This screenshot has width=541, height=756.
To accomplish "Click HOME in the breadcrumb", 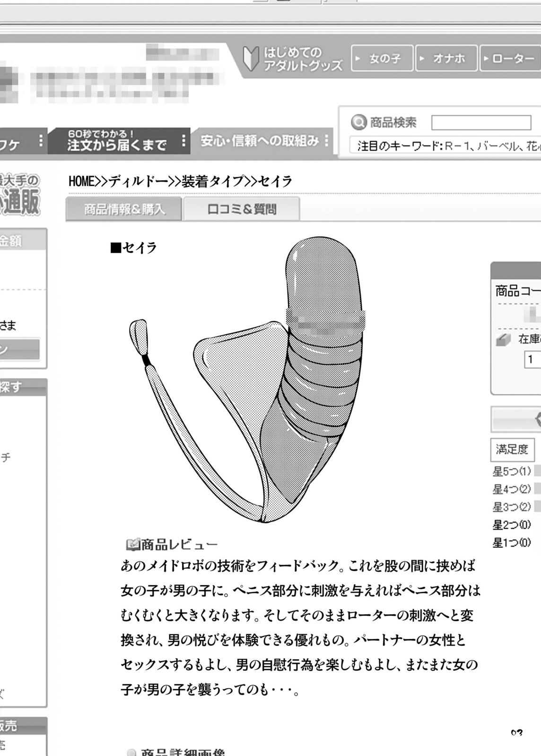I will 81,181.
